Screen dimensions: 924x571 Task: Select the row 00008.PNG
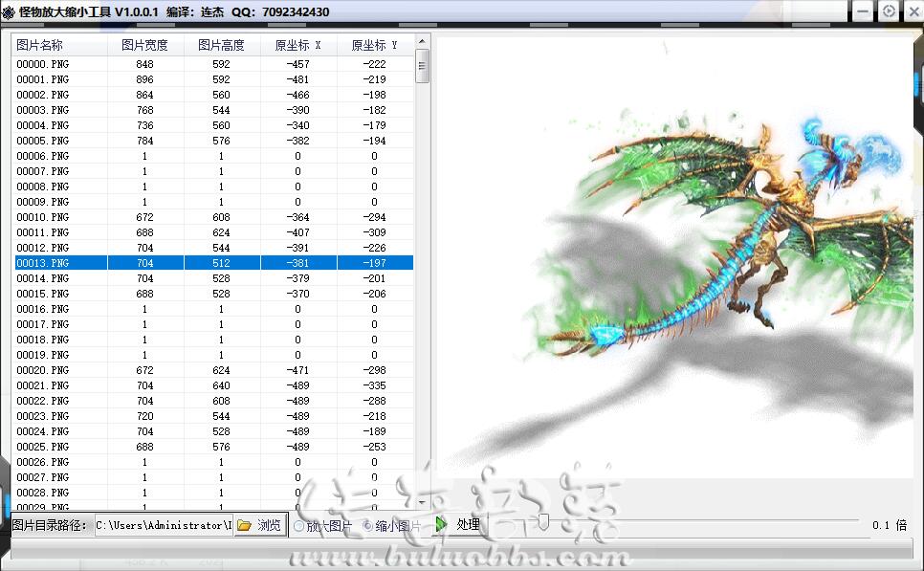[x=212, y=187]
